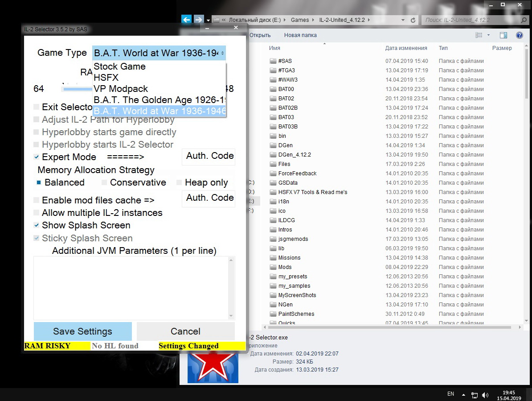This screenshot has width=532, height=401.
Task: Expand the Games breadcrumb chevron
Action: [313, 20]
